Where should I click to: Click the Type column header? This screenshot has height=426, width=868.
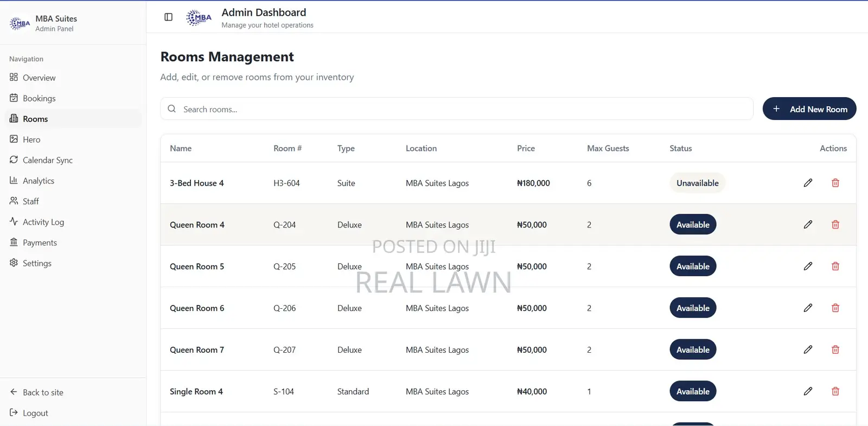point(346,149)
